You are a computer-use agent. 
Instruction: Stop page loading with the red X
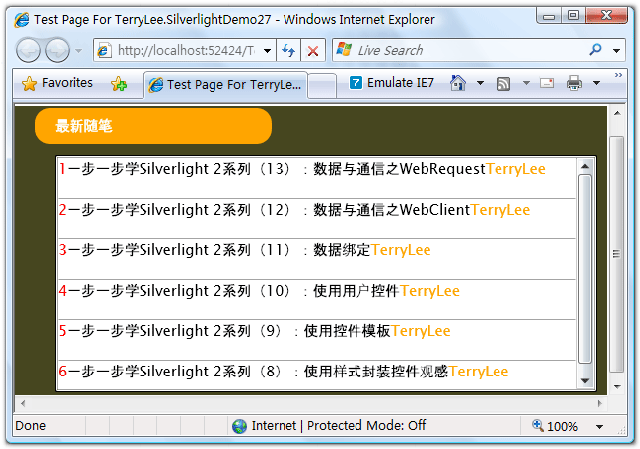coord(313,50)
